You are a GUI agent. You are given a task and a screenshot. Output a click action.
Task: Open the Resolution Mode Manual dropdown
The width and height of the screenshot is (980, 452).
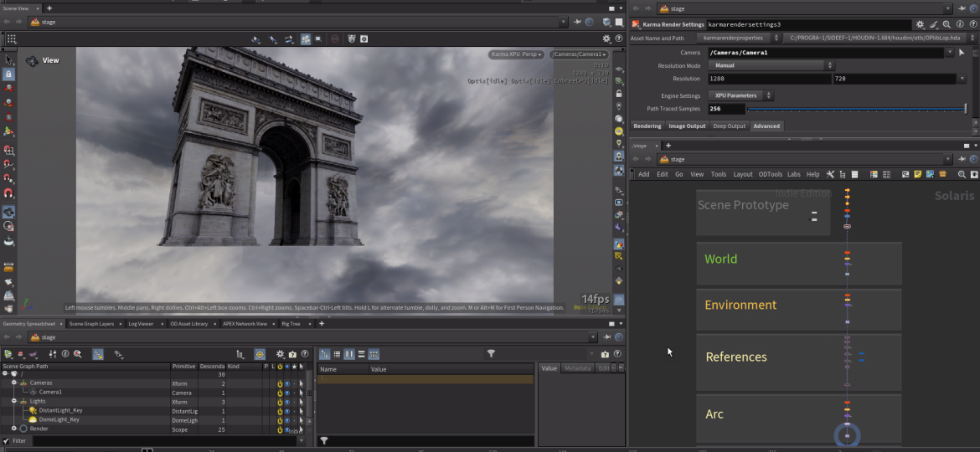(x=771, y=65)
